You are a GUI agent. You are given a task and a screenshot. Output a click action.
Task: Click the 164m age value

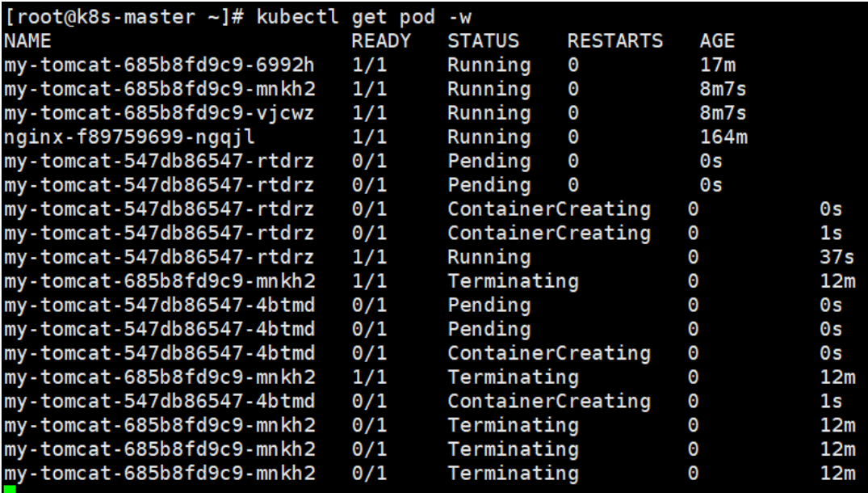(723, 137)
